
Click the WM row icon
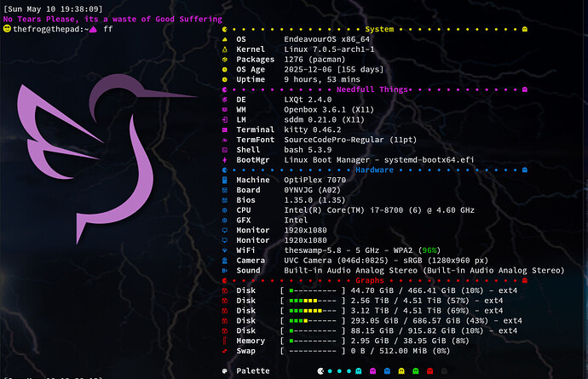pyautogui.click(x=225, y=110)
